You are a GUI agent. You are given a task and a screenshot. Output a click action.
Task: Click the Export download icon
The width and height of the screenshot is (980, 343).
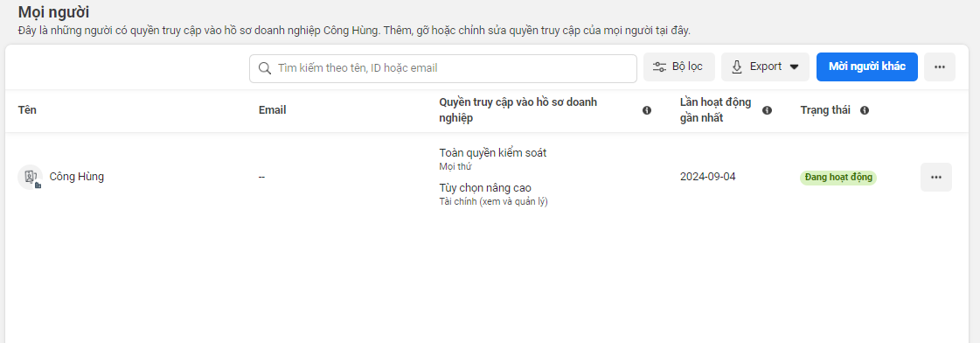click(737, 67)
